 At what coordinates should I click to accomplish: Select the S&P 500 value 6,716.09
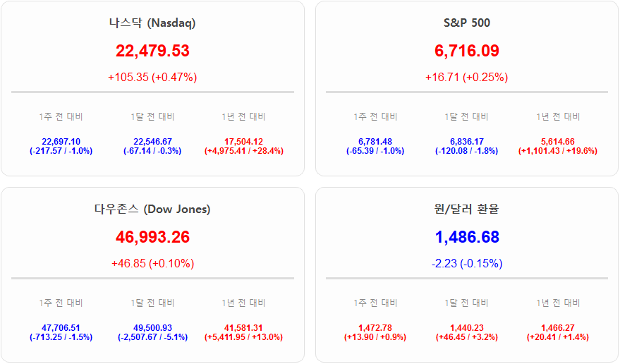(x=466, y=51)
